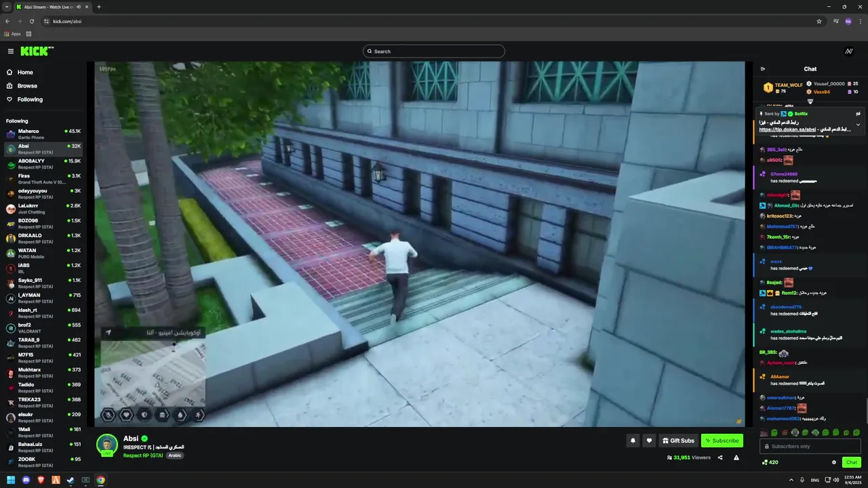Open the Windows Start menu
The image size is (868, 488).
[11, 480]
